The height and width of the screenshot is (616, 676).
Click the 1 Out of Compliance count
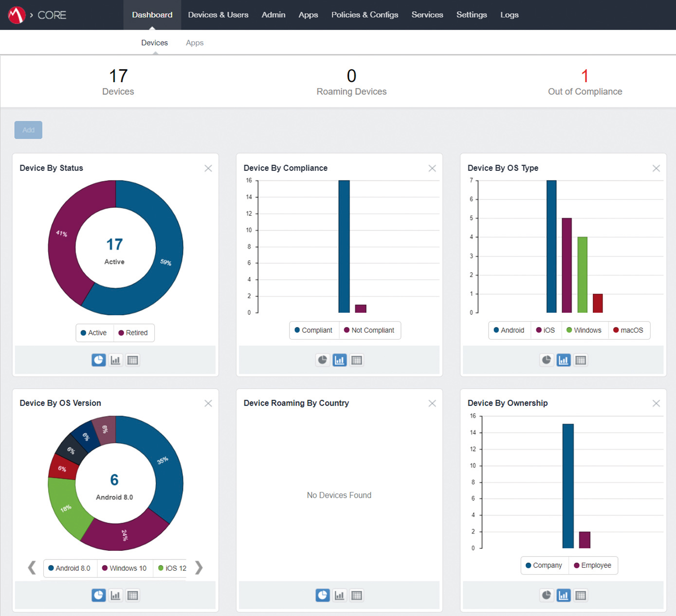[x=585, y=82]
